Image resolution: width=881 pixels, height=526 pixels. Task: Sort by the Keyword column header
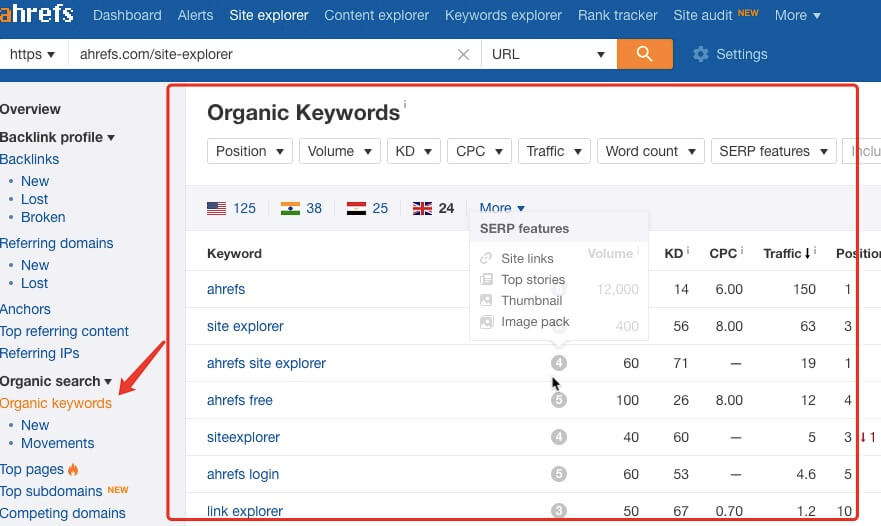pyautogui.click(x=234, y=253)
